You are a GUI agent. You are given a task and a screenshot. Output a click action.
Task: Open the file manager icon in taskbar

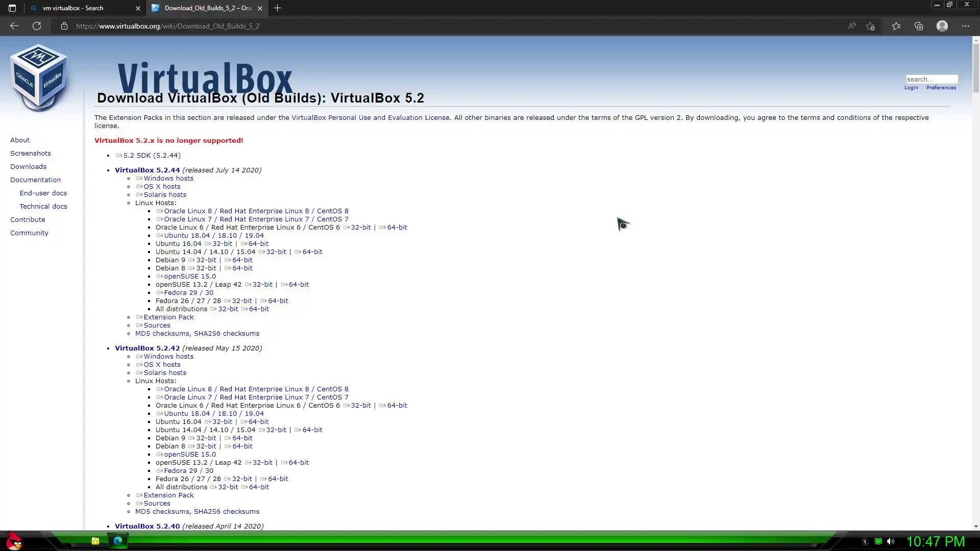coord(95,541)
